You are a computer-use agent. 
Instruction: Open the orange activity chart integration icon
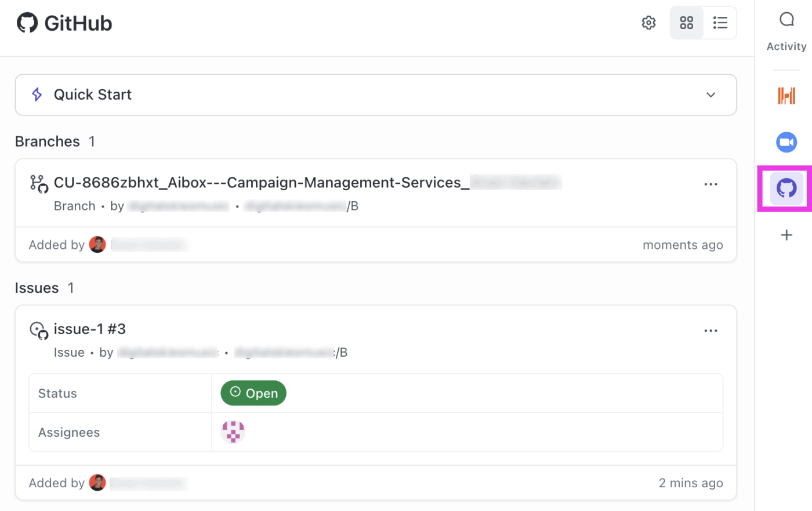786,96
